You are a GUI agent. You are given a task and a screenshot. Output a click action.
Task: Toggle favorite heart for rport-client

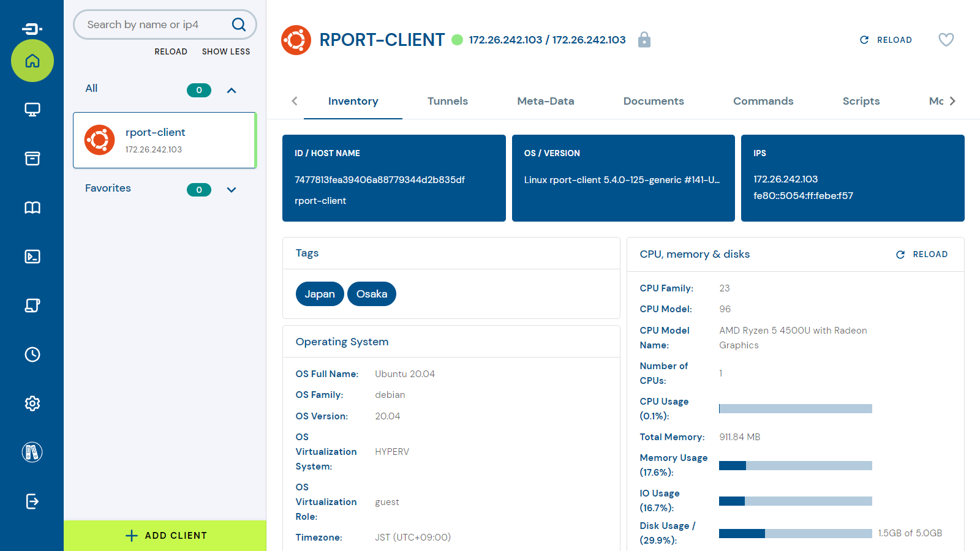[x=946, y=40]
